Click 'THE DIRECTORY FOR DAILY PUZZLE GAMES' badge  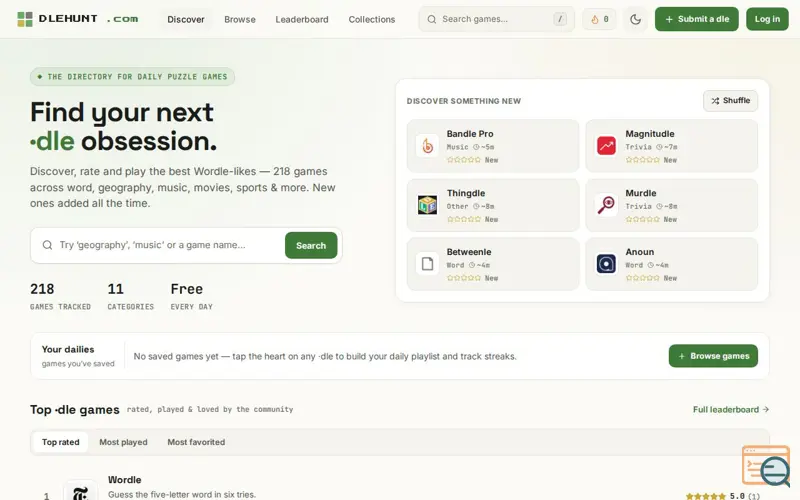click(132, 77)
